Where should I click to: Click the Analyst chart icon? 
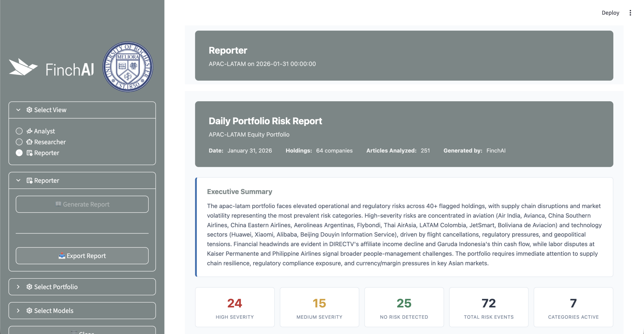pos(29,131)
